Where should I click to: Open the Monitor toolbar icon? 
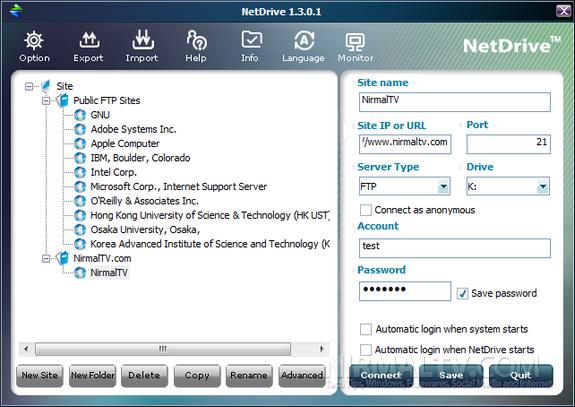coord(355,42)
